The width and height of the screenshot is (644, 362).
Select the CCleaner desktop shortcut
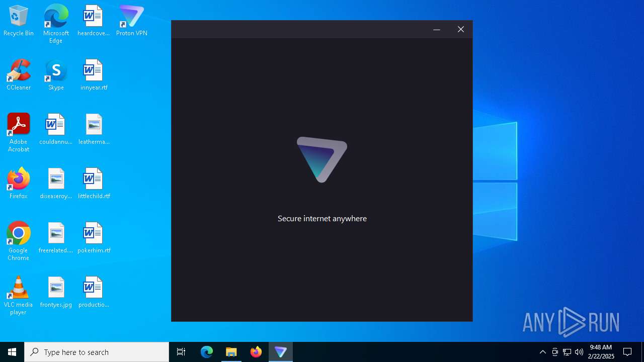[19, 75]
